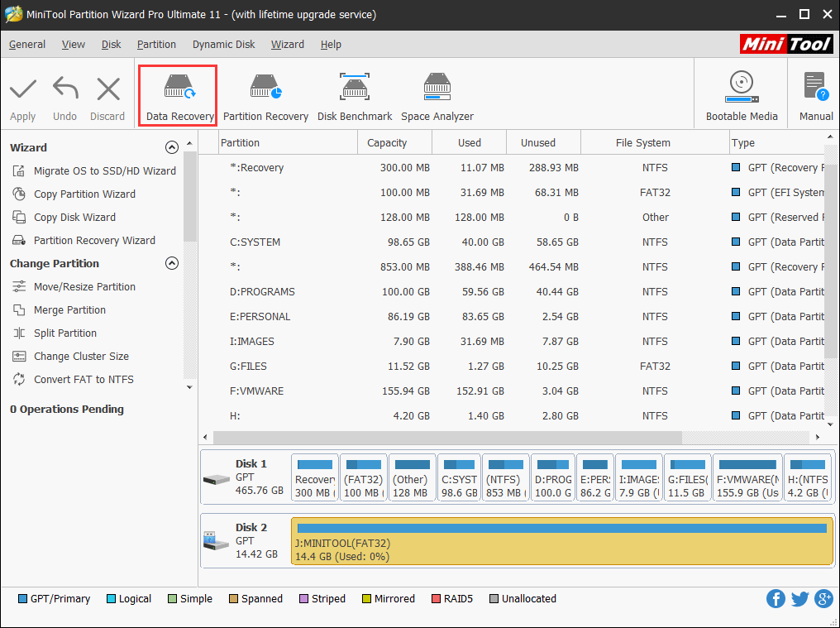Open the General menu
840x628 pixels.
27,45
